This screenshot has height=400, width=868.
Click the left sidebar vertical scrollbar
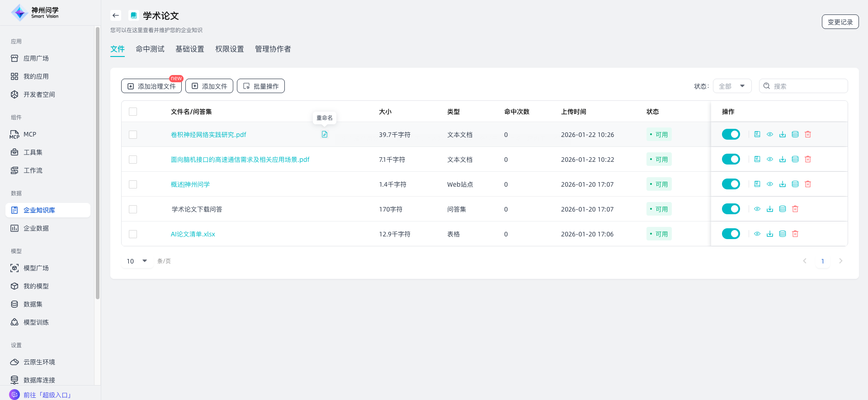[x=98, y=163]
